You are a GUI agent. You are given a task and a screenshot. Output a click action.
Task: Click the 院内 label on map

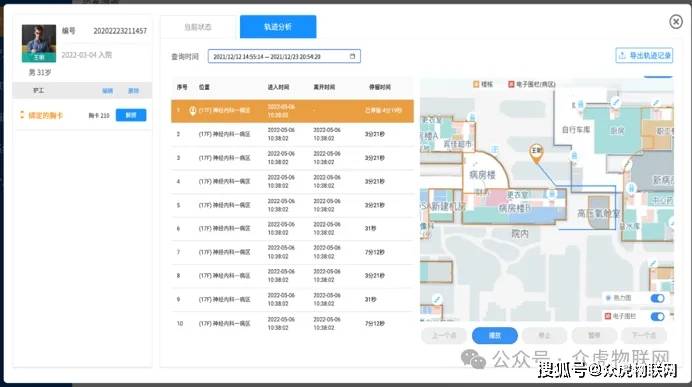click(519, 233)
